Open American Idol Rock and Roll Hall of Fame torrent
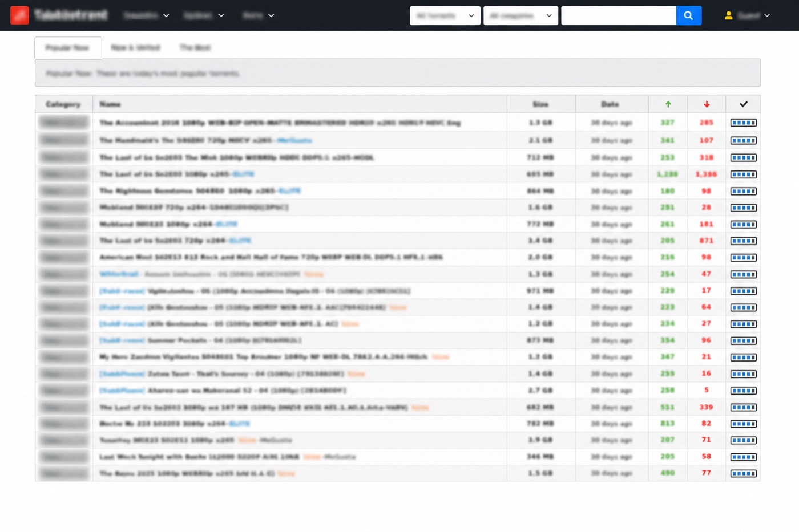The width and height of the screenshot is (799, 532). click(271, 258)
